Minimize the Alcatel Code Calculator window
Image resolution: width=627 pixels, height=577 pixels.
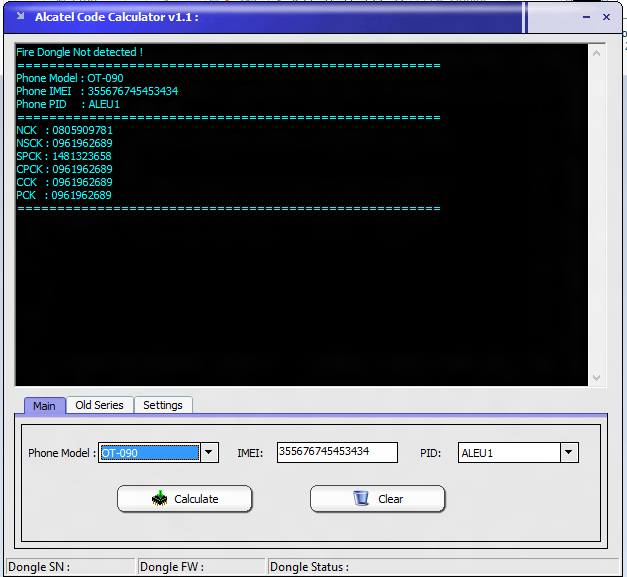[x=586, y=17]
